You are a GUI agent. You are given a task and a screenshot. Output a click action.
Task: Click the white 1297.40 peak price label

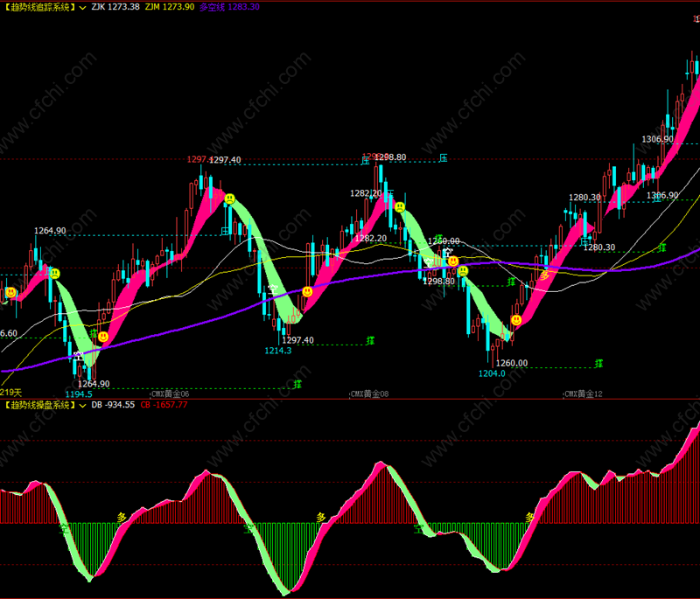pos(225,160)
